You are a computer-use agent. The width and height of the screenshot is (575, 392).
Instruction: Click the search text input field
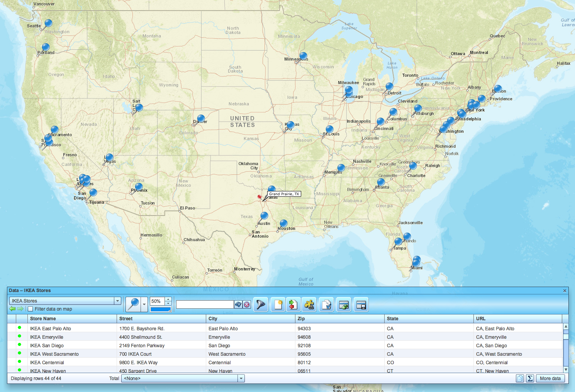[x=205, y=305]
